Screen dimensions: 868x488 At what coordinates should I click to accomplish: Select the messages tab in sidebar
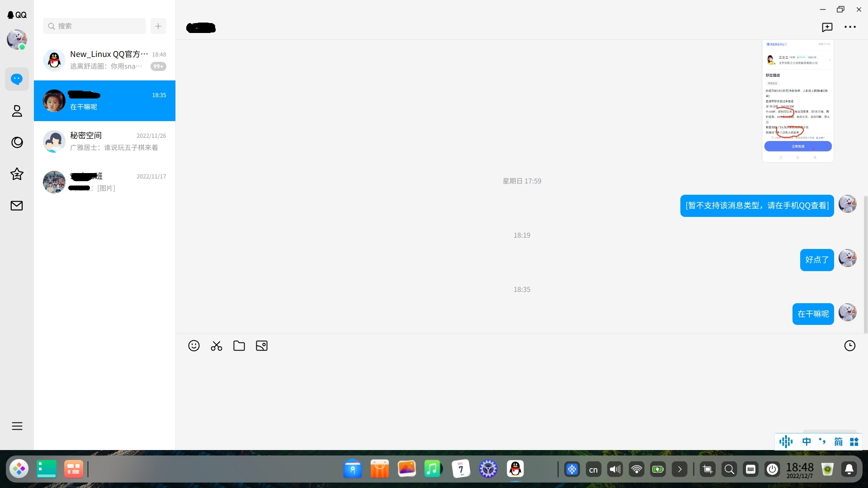pos(17,80)
